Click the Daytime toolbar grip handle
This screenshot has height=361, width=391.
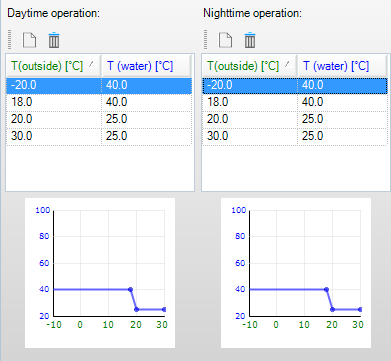[9, 40]
